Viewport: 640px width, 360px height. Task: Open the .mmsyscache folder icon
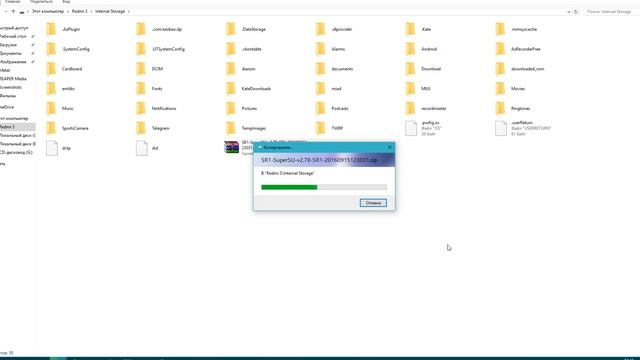(x=500, y=29)
